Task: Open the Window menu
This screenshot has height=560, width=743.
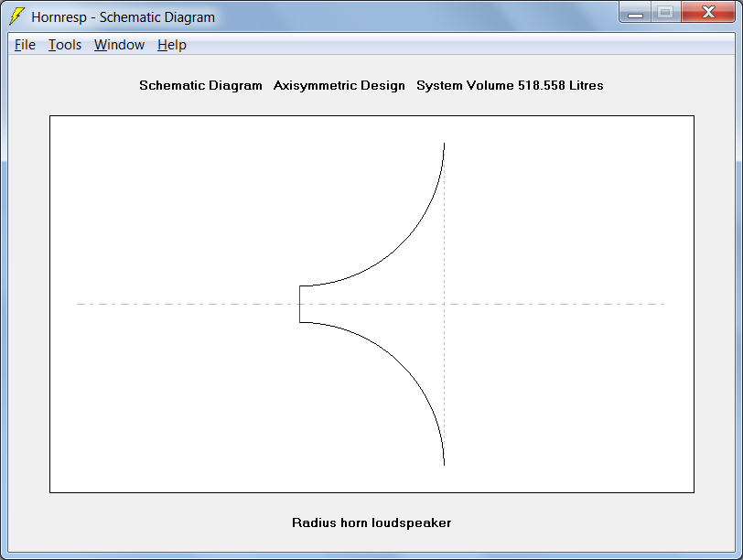Action: [x=119, y=45]
